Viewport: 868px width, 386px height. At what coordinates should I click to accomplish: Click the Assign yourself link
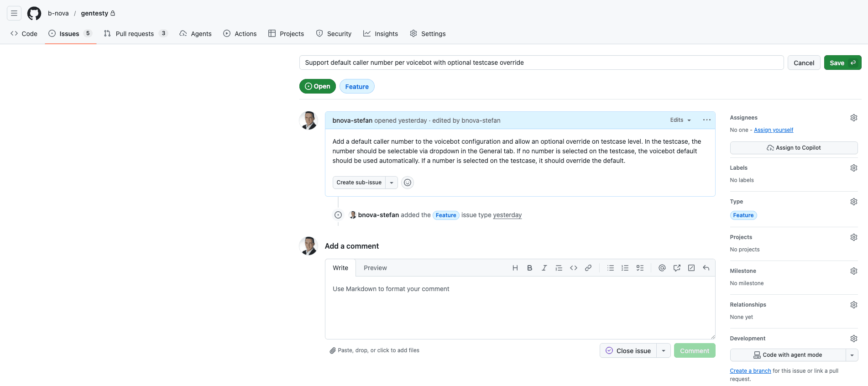pos(774,130)
